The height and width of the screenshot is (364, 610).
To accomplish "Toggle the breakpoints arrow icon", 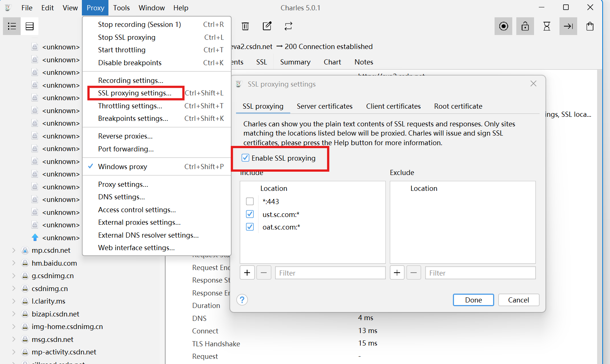I will [x=568, y=26].
